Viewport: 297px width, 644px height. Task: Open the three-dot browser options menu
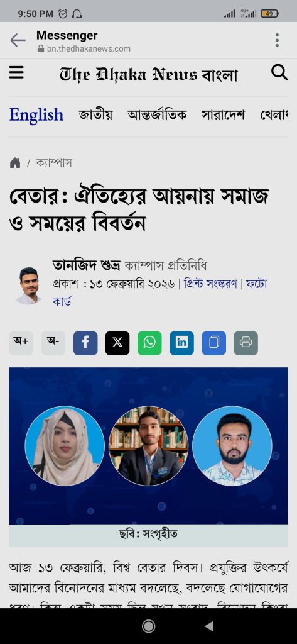(278, 40)
